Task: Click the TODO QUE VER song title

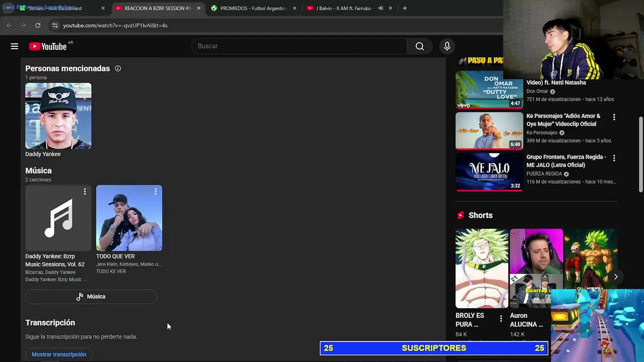Action: (115, 256)
